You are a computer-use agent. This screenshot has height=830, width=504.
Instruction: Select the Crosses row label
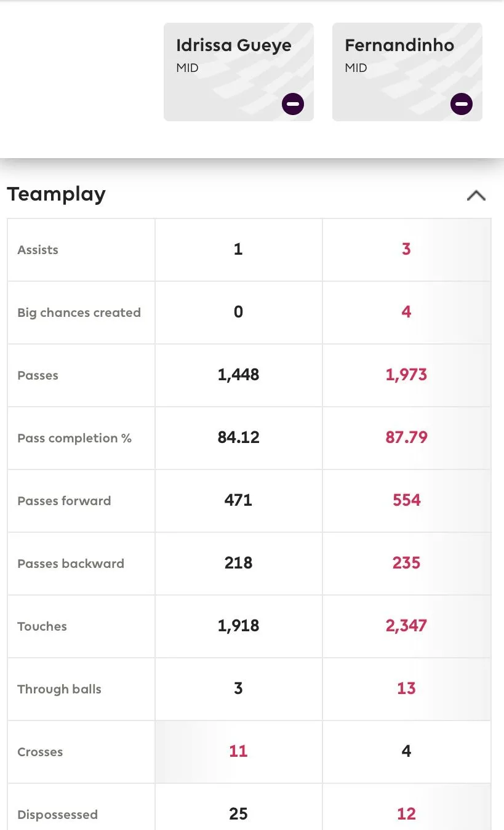click(41, 752)
